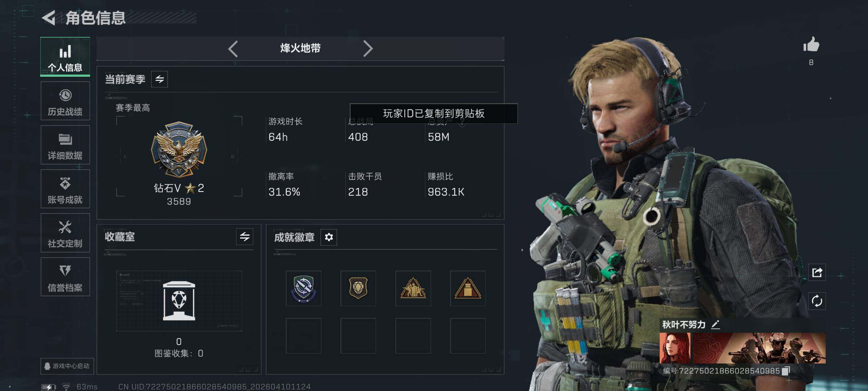This screenshot has height=391, width=868.
Task: Edit the nickname 秋叶不努力 with the pencil icon
Action: (715, 324)
